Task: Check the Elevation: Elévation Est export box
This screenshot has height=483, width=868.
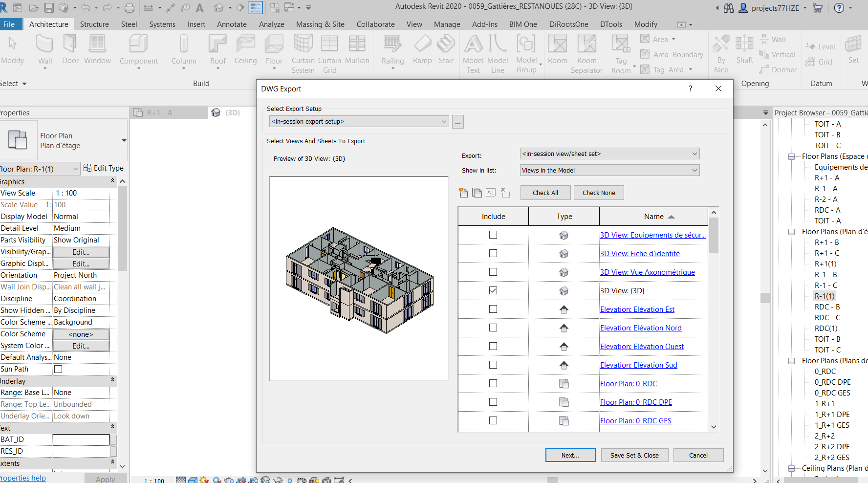Action: click(493, 309)
